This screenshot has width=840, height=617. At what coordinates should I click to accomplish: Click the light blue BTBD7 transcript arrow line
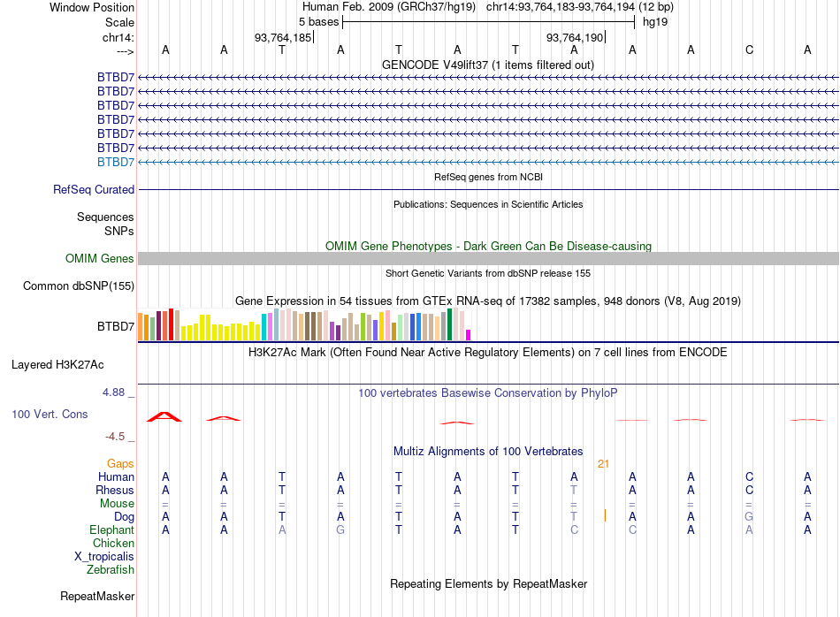pyautogui.click(x=488, y=162)
